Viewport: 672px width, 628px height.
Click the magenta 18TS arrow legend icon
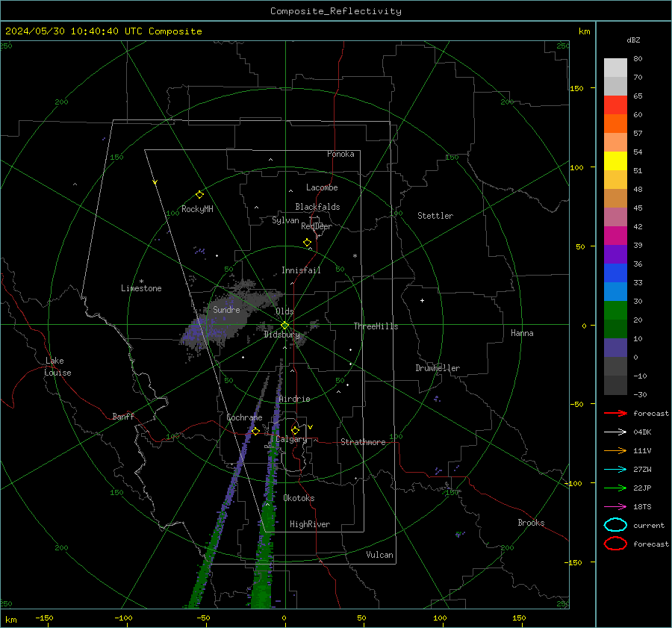615,507
